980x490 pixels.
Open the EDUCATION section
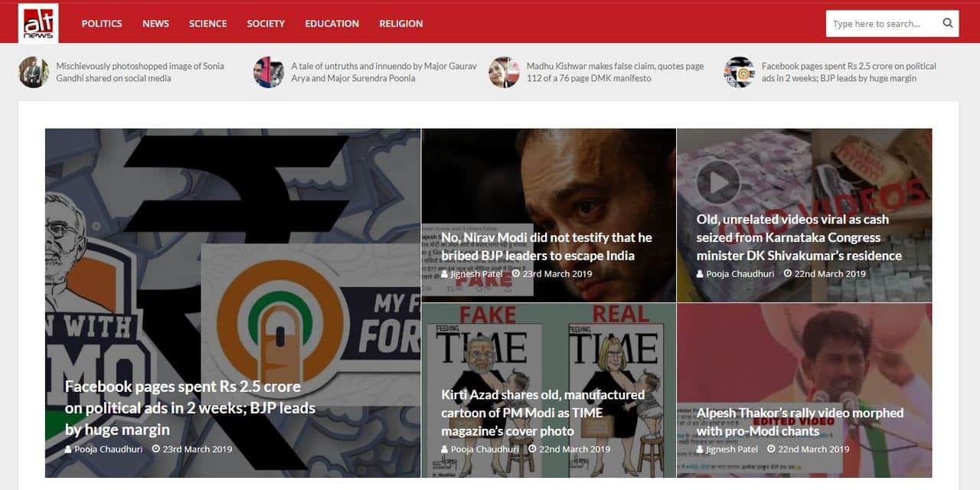coord(332,24)
